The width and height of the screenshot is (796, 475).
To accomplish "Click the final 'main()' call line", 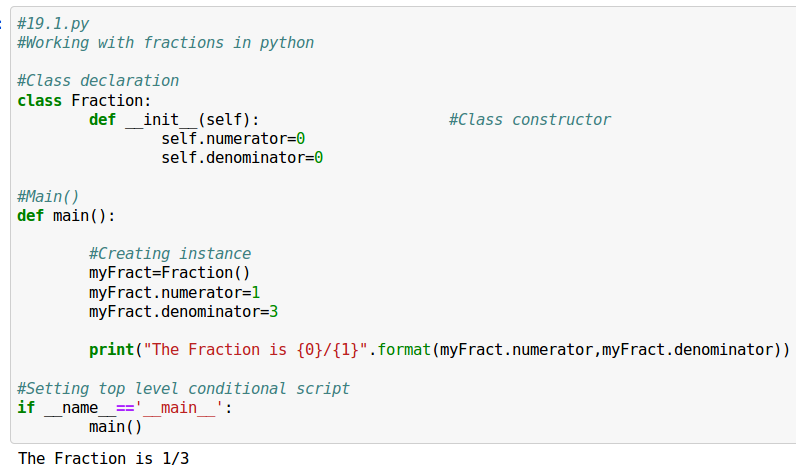I will click(x=115, y=427).
